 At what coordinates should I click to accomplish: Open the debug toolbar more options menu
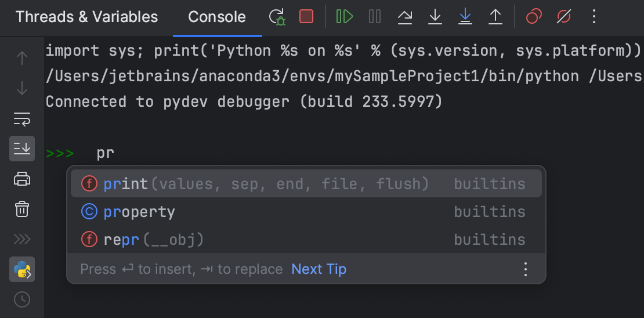(x=594, y=17)
